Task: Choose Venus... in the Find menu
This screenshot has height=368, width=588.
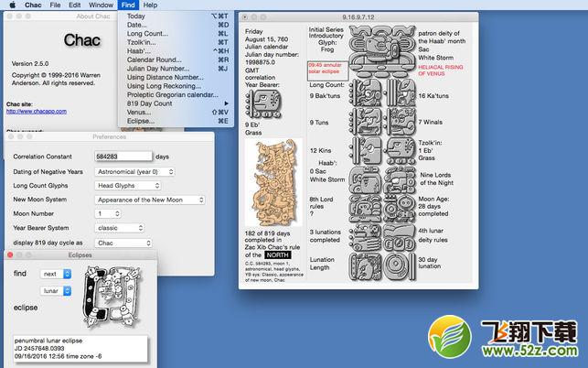Action: [x=177, y=112]
